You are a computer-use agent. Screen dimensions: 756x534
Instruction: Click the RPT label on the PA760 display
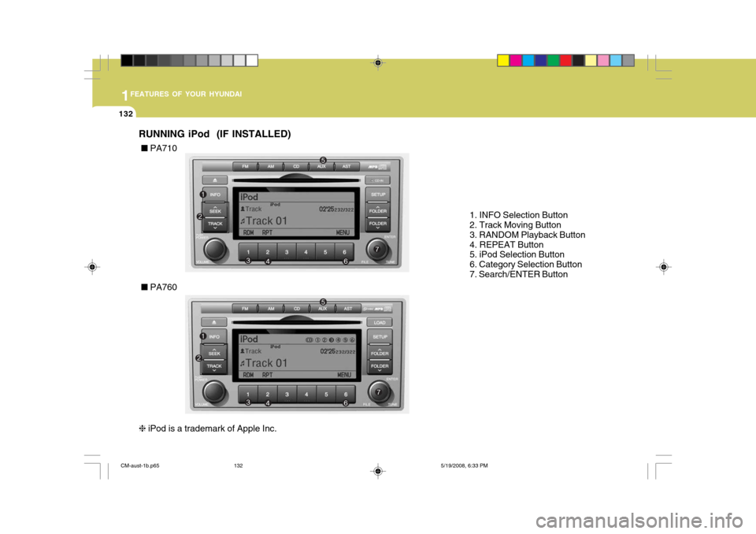267,375
